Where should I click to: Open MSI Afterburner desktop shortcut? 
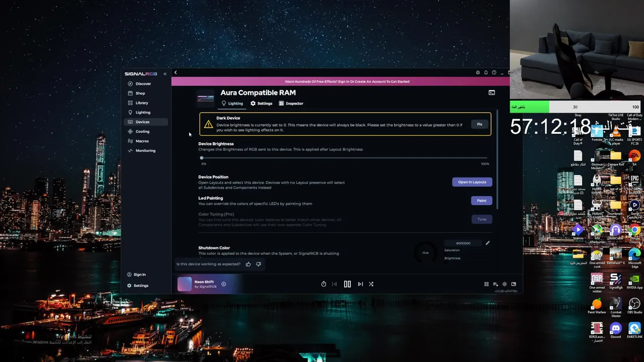(597, 234)
